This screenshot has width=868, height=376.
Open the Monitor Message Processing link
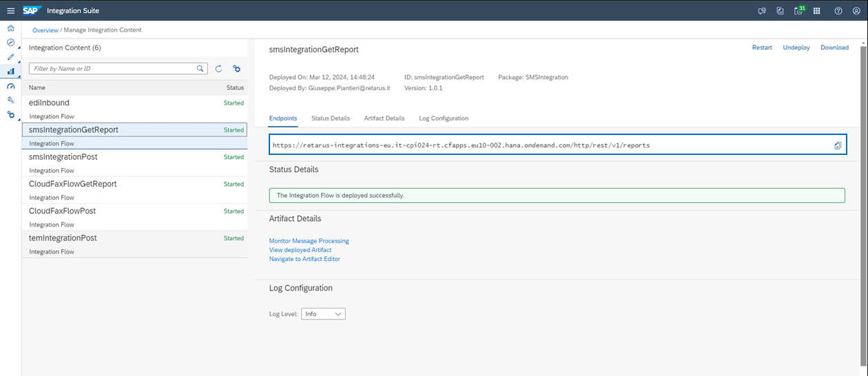[x=309, y=241]
